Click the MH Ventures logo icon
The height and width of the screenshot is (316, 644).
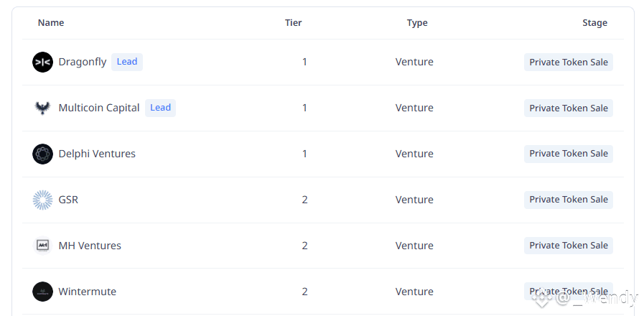(43, 246)
